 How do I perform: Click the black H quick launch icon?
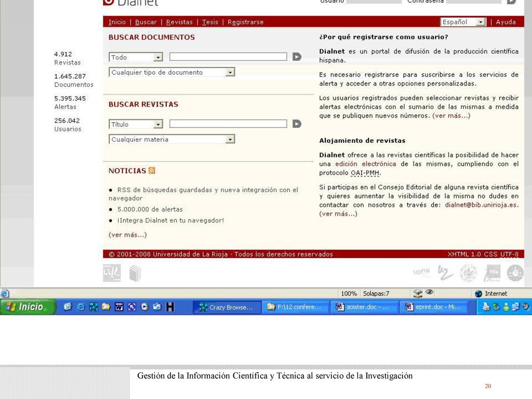[x=170, y=307]
